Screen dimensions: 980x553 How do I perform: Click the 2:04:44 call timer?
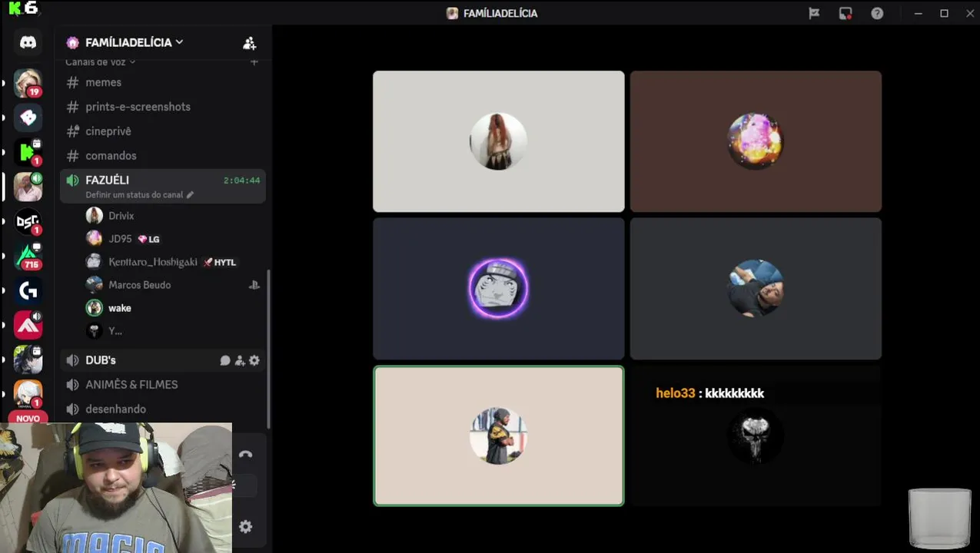[241, 180]
